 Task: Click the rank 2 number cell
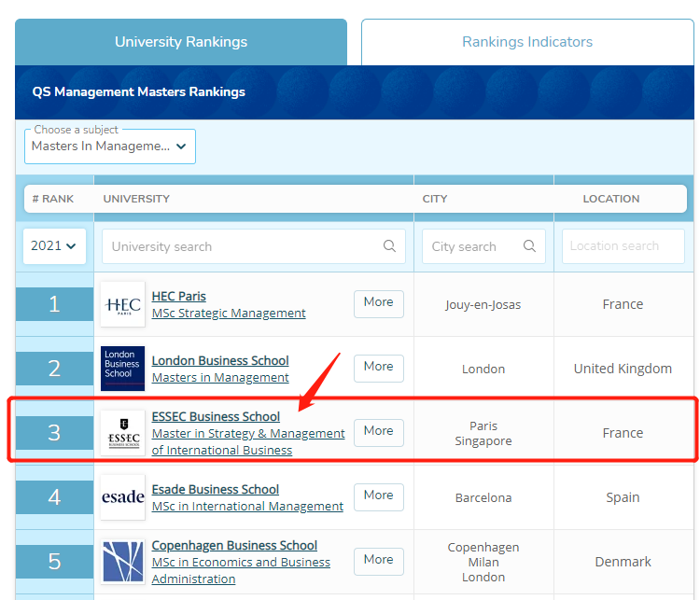54,369
